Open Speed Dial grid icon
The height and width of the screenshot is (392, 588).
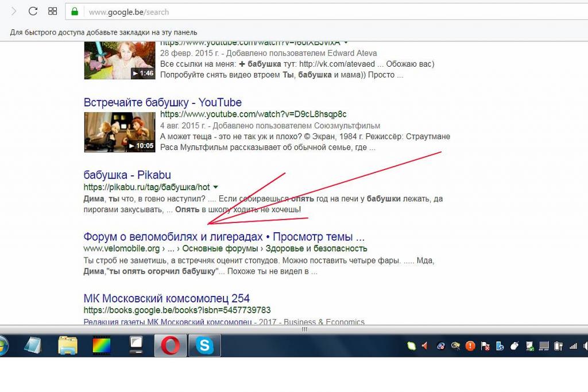click(52, 11)
